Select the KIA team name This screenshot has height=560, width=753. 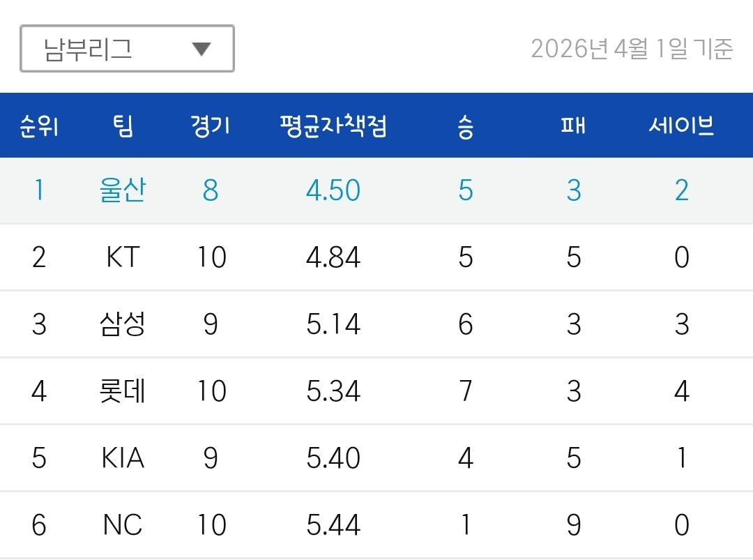pos(123,457)
